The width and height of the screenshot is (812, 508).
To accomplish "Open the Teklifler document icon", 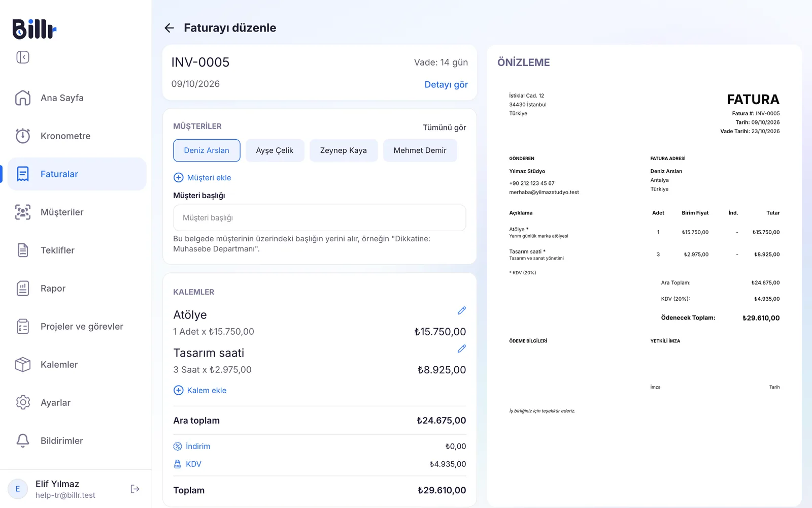I will (23, 250).
